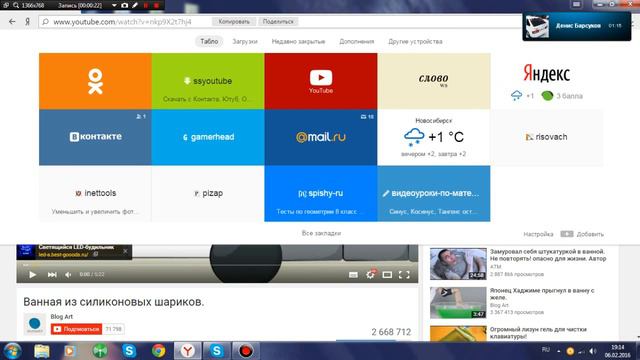Open the видеоуроки-по-мате... tile

(434, 193)
